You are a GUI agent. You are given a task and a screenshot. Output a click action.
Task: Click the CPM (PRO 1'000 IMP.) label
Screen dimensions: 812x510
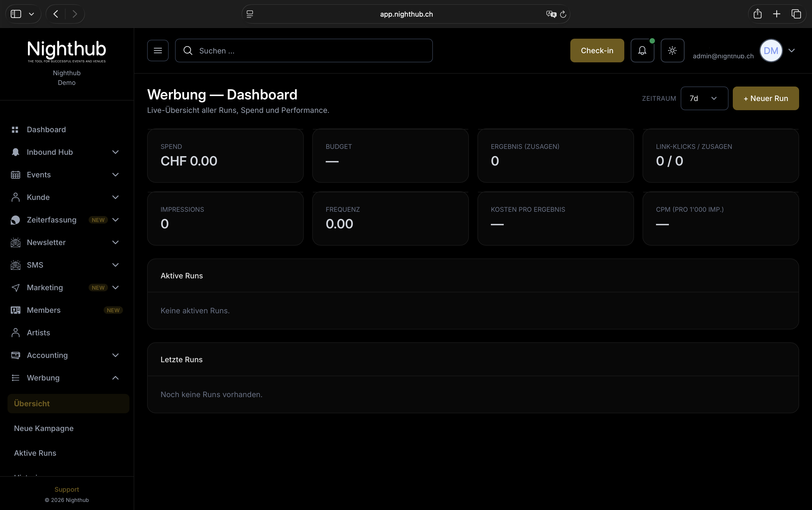tap(690, 210)
